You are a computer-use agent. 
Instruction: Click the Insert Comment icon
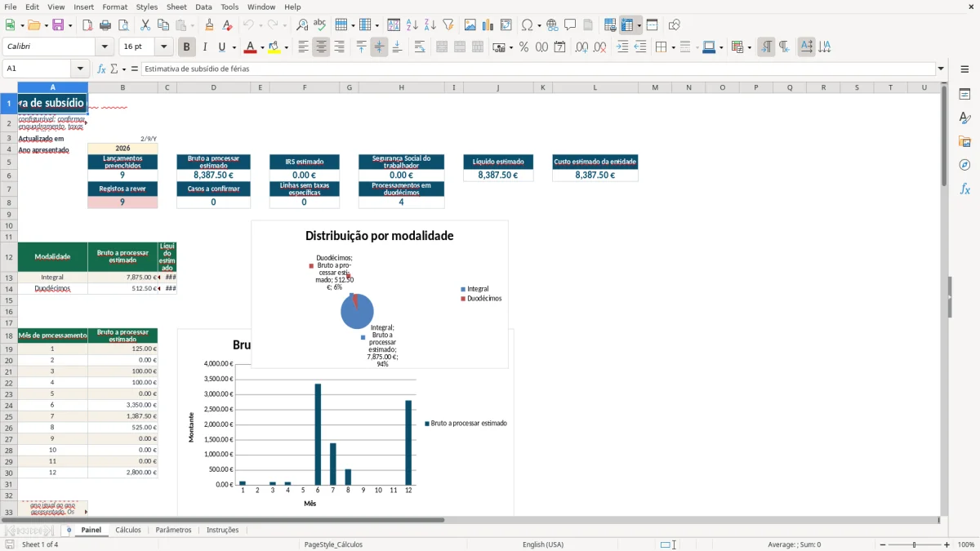[x=570, y=25]
